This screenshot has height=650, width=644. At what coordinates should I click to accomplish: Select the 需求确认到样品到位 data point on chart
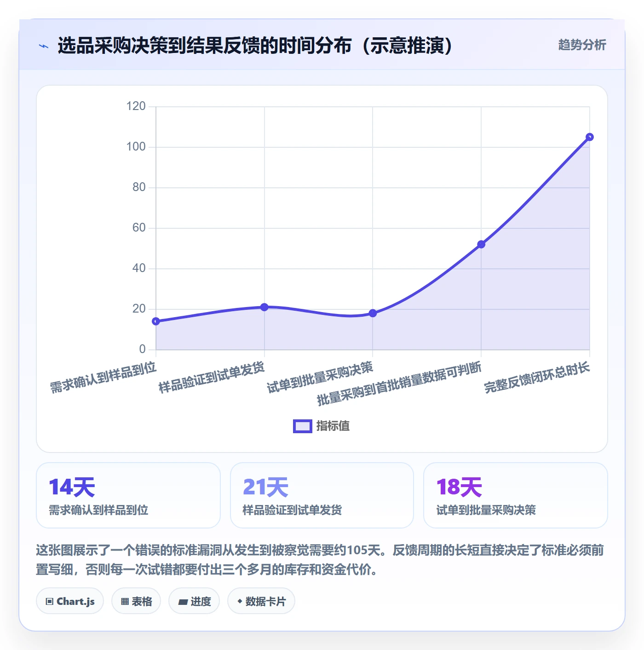tap(156, 321)
